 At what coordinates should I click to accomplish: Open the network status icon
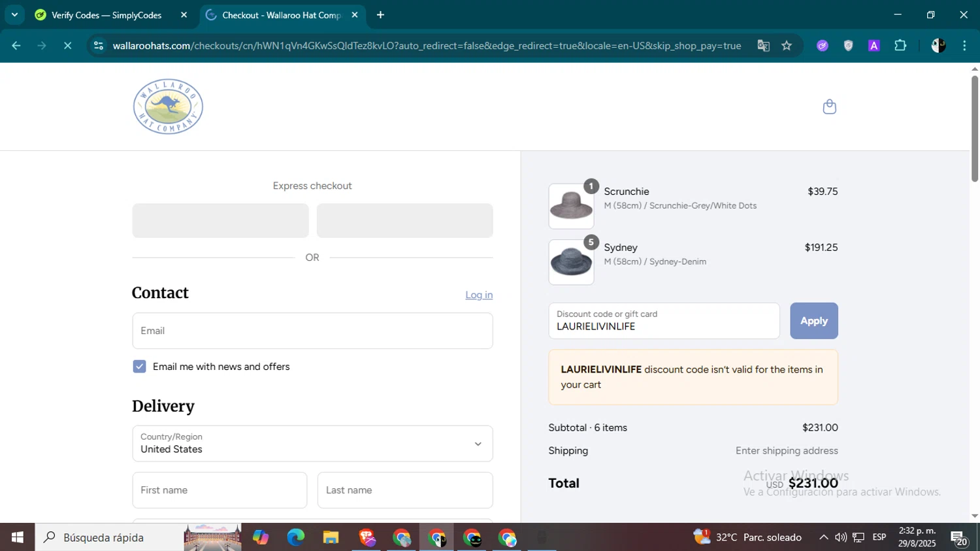point(858,537)
